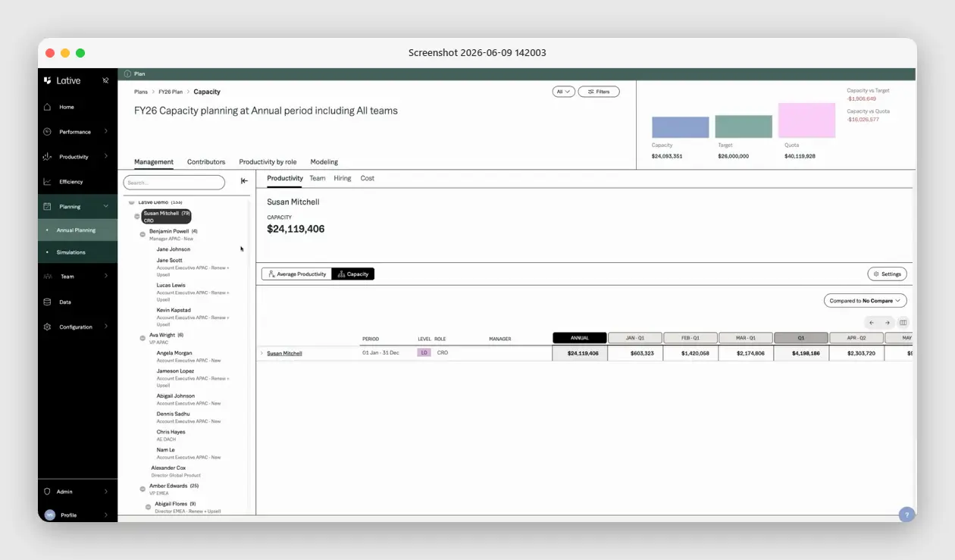Click the green Target bar
This screenshot has width=955, height=560.
[744, 127]
